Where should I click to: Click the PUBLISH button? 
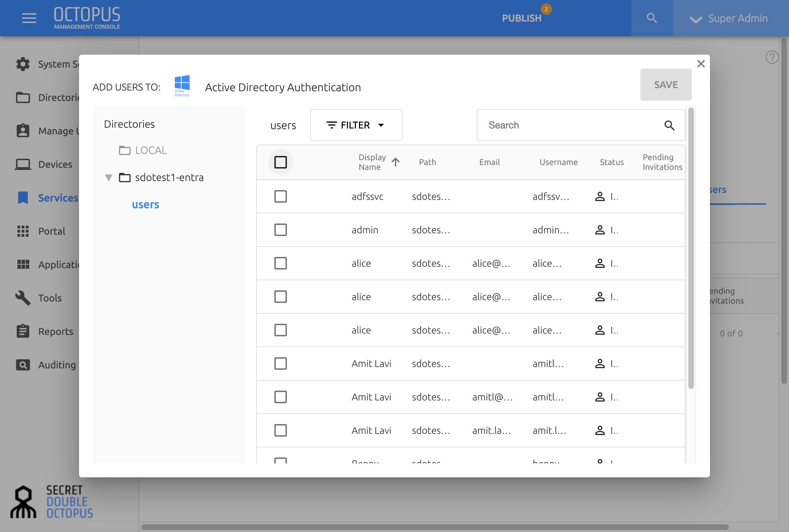coord(522,18)
